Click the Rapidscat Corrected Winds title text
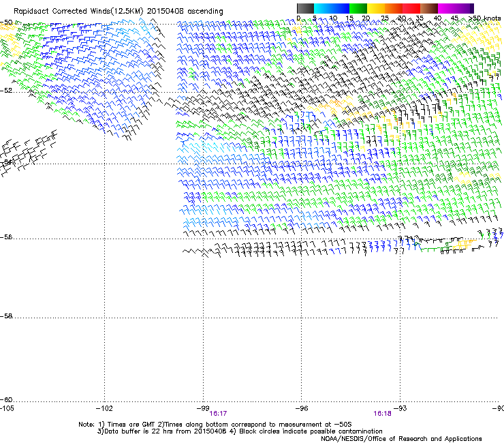Screen dimensions: 504x443 [x=119, y=12]
